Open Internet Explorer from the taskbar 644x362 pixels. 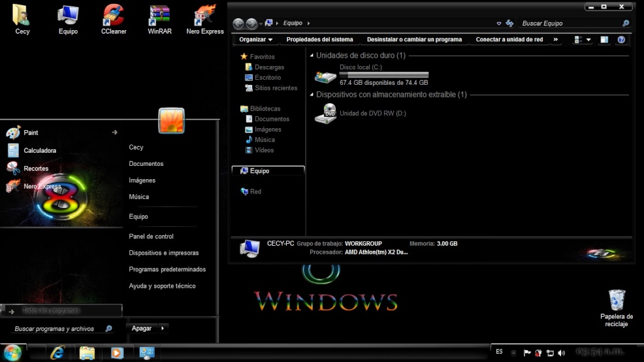(57, 353)
